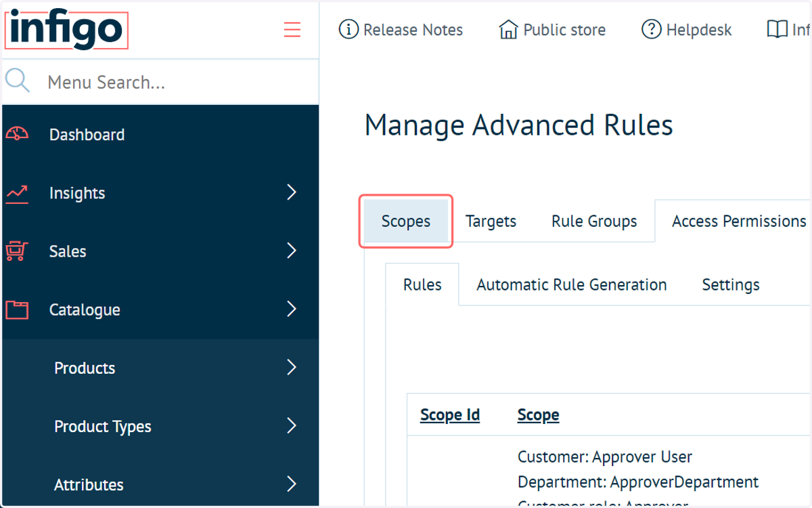Image resolution: width=812 pixels, height=508 pixels.
Task: Open the Scopes tab
Action: click(406, 221)
